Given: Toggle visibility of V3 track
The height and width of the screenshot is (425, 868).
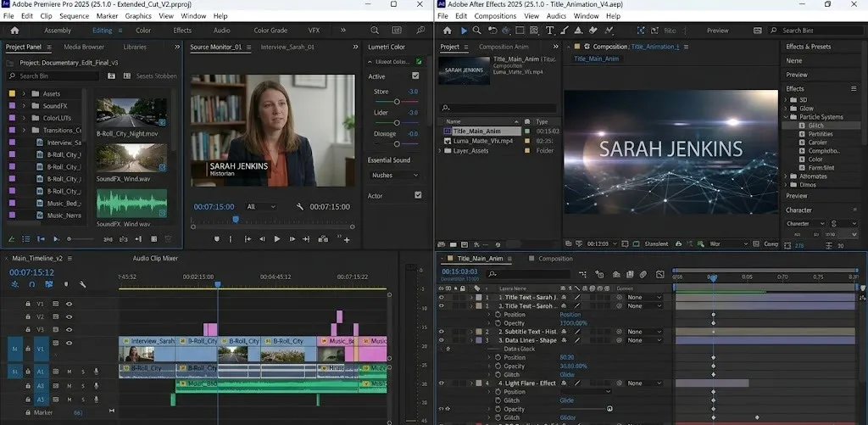Looking at the screenshot, I should point(70,330).
